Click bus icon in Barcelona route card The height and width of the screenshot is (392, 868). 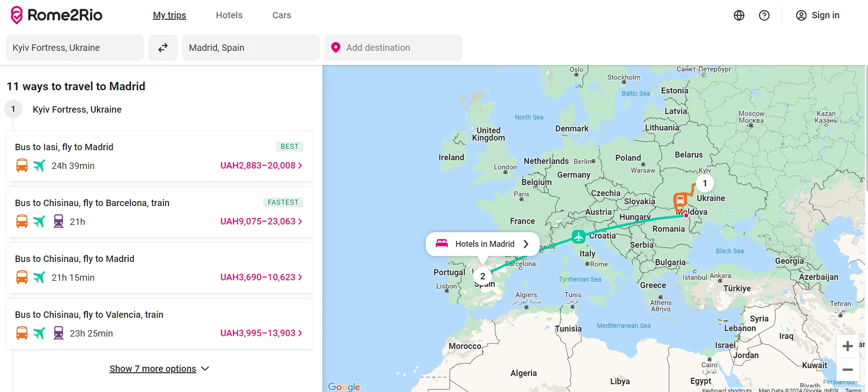(22, 221)
